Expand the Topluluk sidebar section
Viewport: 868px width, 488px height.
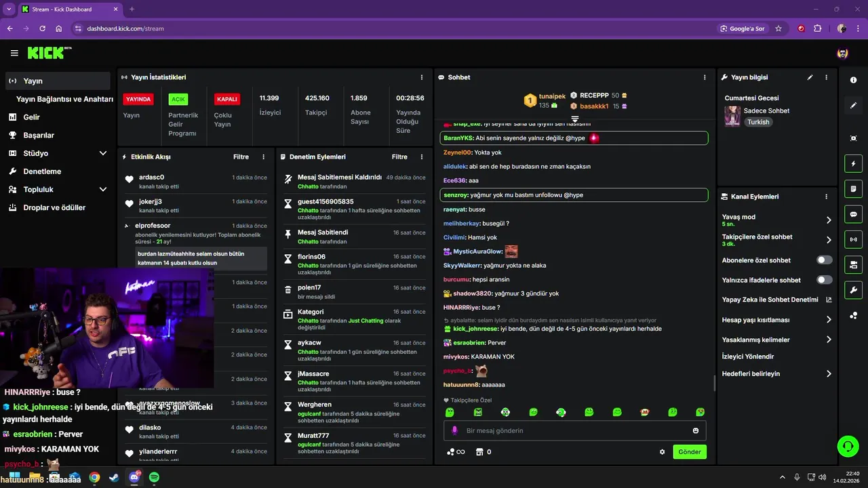point(103,190)
